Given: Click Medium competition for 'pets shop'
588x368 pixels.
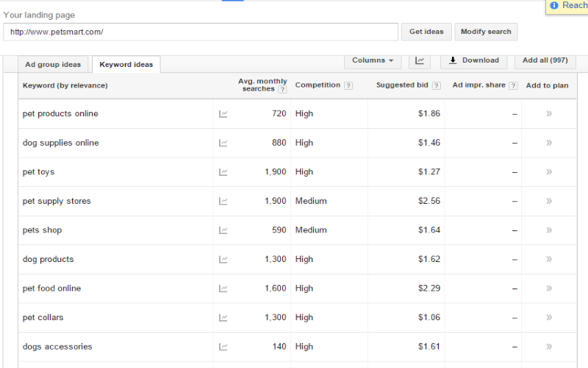Looking at the screenshot, I should 311,230.
